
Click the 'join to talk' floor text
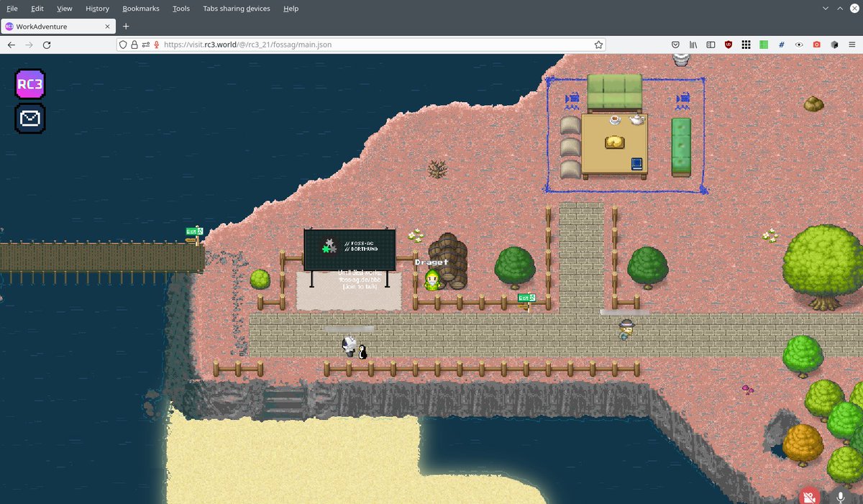pyautogui.click(x=360, y=287)
